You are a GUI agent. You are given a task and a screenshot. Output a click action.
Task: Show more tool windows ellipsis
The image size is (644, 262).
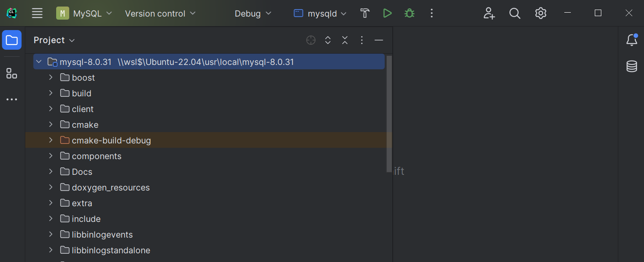(x=12, y=99)
